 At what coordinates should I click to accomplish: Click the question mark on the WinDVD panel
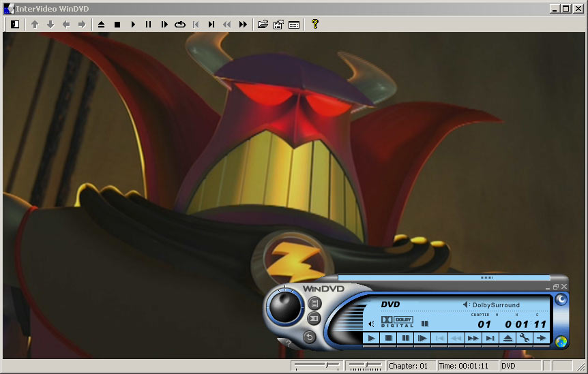click(x=288, y=343)
